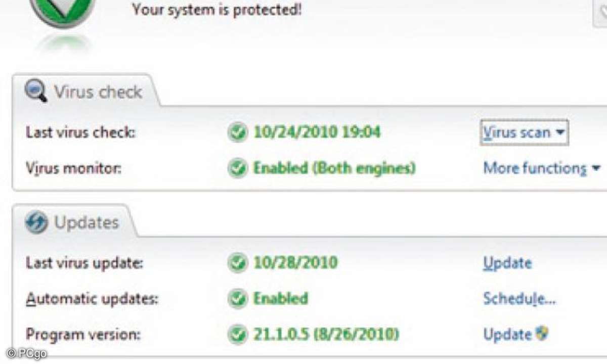Click the green check icon next to 10/24/2010 19:04

[x=237, y=133]
